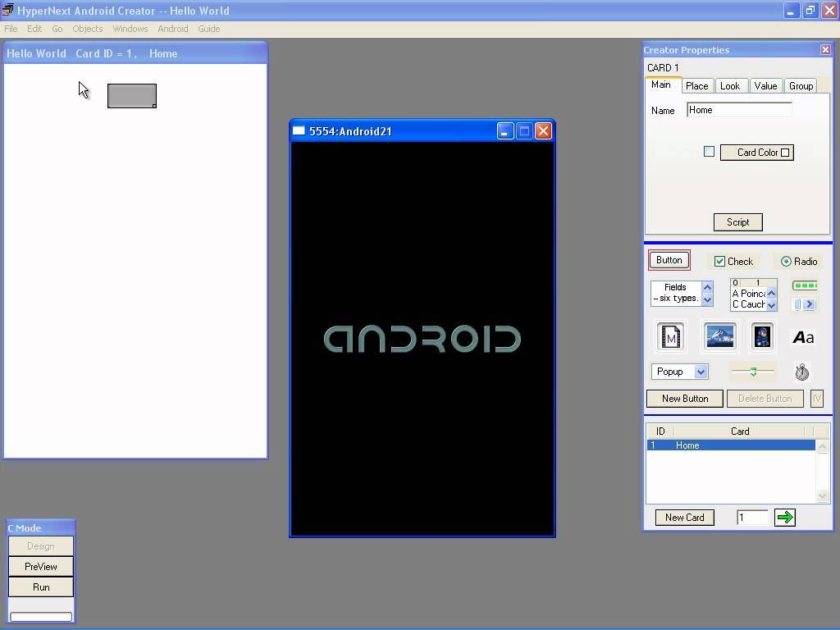The height and width of the screenshot is (630, 840).
Task: Click the Card column header
Action: pyautogui.click(x=739, y=431)
